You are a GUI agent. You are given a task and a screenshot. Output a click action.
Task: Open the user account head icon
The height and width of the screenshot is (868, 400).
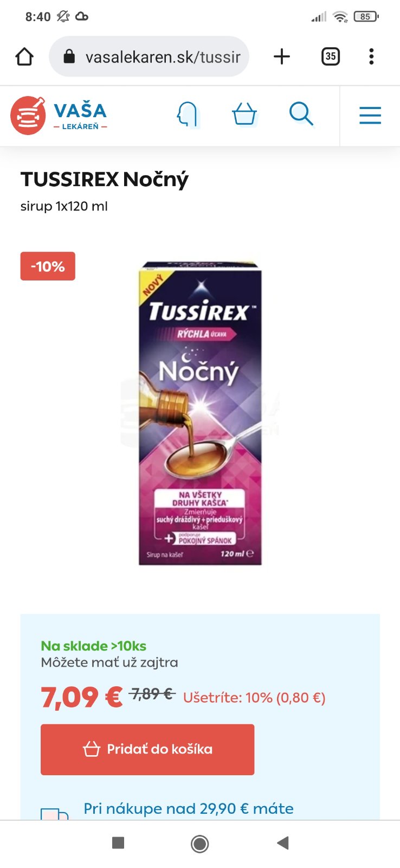point(188,115)
